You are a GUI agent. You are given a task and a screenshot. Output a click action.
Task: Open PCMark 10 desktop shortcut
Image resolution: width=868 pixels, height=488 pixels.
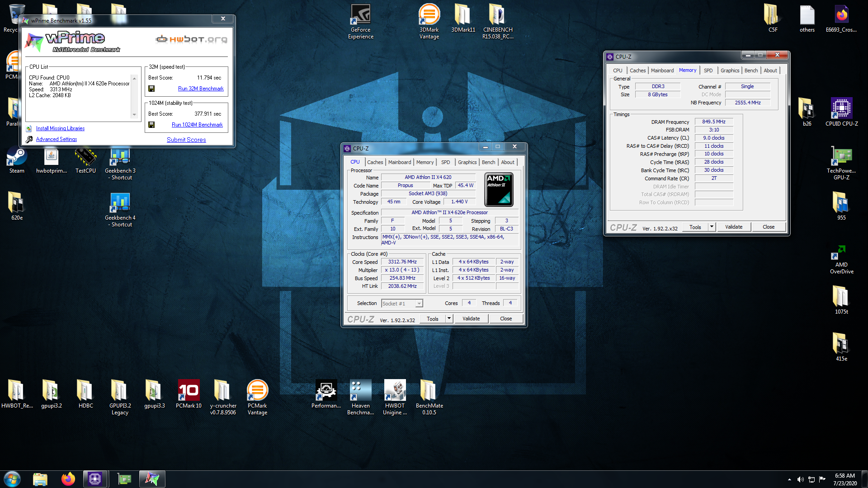(189, 394)
